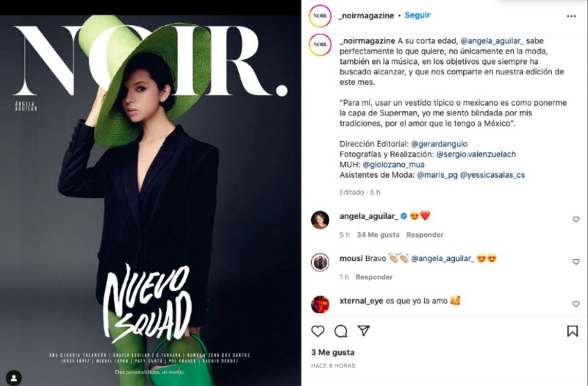The width and height of the screenshot is (588, 386).
Task: Open the @sergio.valenzuelach mention link
Action: pos(476,154)
